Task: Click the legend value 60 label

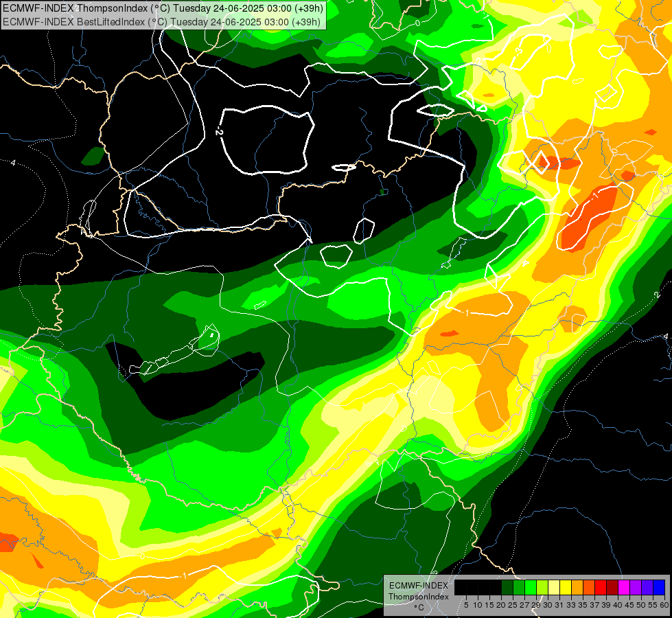Action: coord(664,605)
